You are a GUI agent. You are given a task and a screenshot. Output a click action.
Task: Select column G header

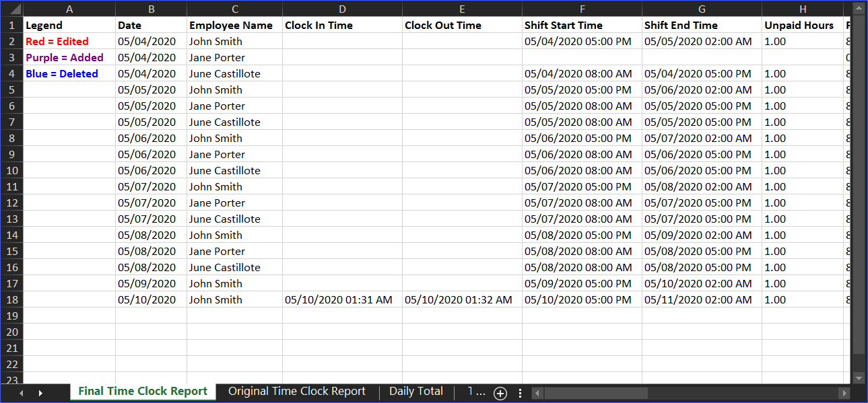[702, 9]
